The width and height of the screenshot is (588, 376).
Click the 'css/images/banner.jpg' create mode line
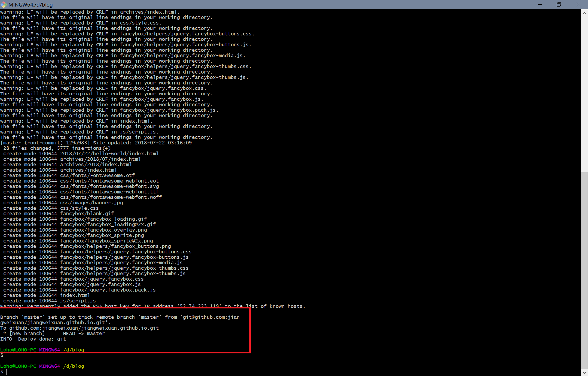pyautogui.click(x=63, y=203)
